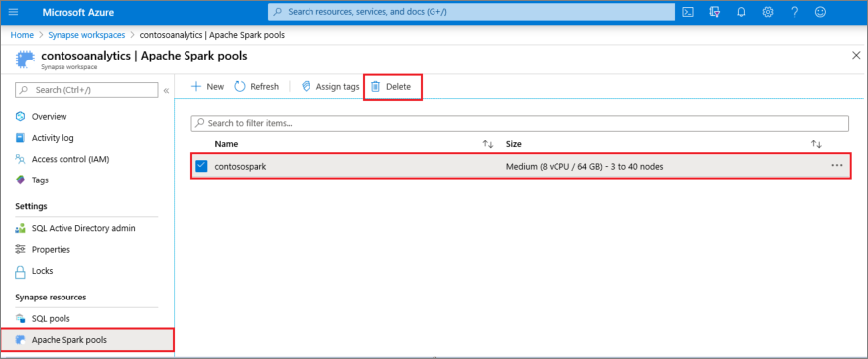
Task: Click the Search to filter items field
Action: click(519, 123)
